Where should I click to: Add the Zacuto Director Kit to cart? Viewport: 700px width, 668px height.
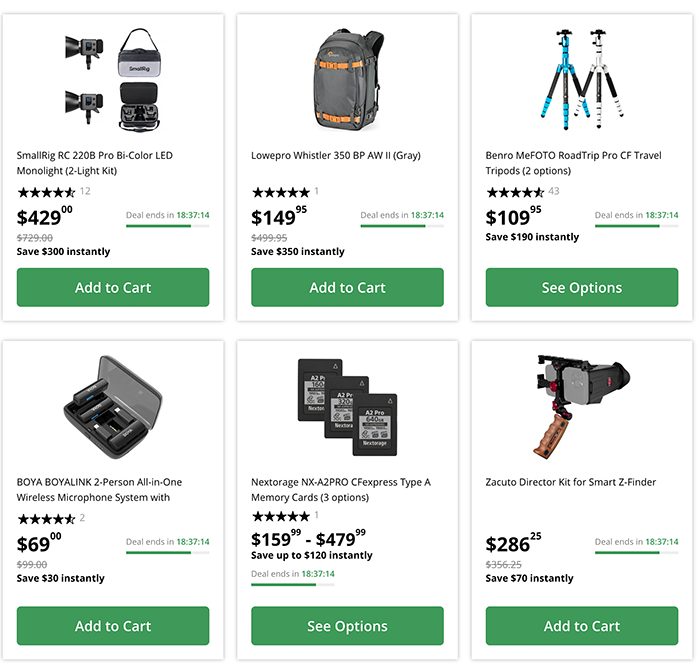click(x=582, y=626)
